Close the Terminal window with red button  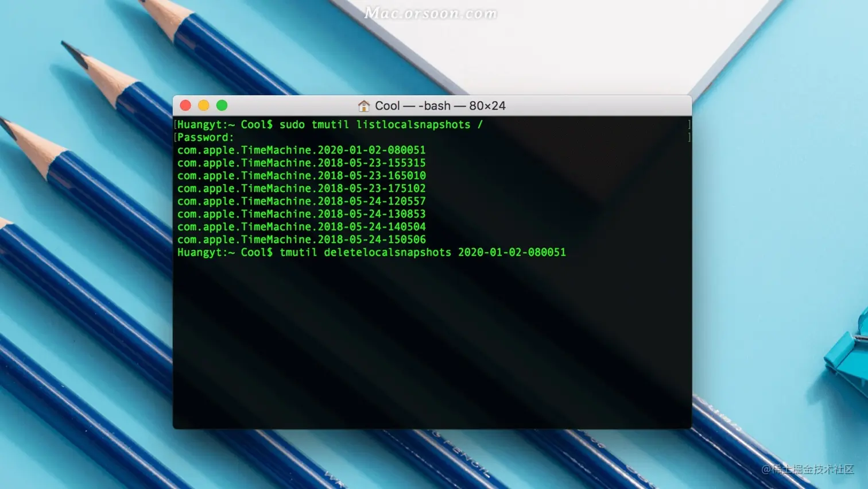(x=185, y=106)
